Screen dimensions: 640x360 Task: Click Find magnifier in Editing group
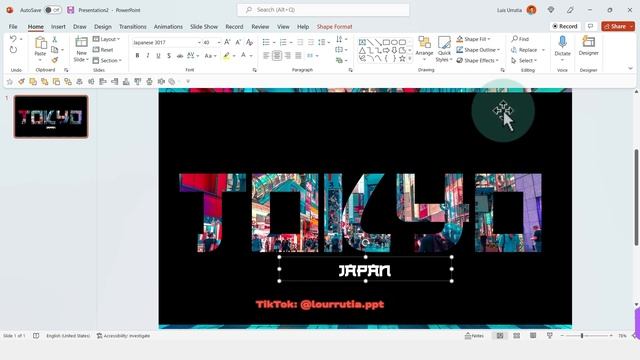pos(520,39)
